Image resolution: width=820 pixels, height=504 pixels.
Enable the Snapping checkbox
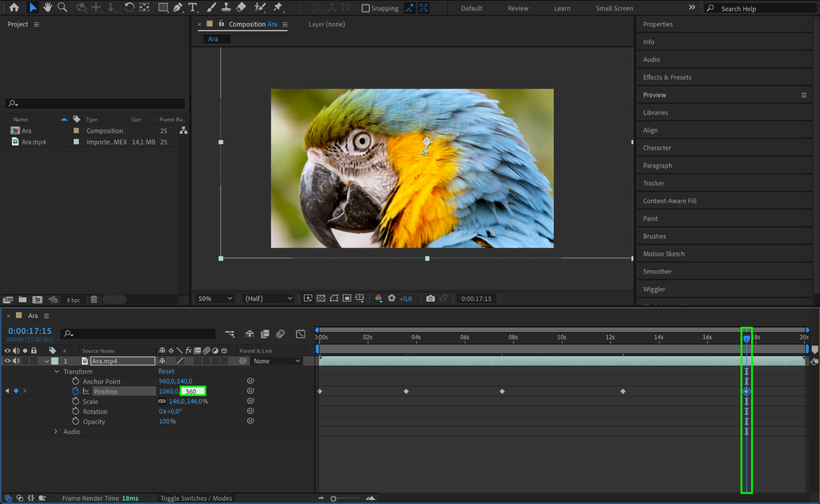(365, 8)
